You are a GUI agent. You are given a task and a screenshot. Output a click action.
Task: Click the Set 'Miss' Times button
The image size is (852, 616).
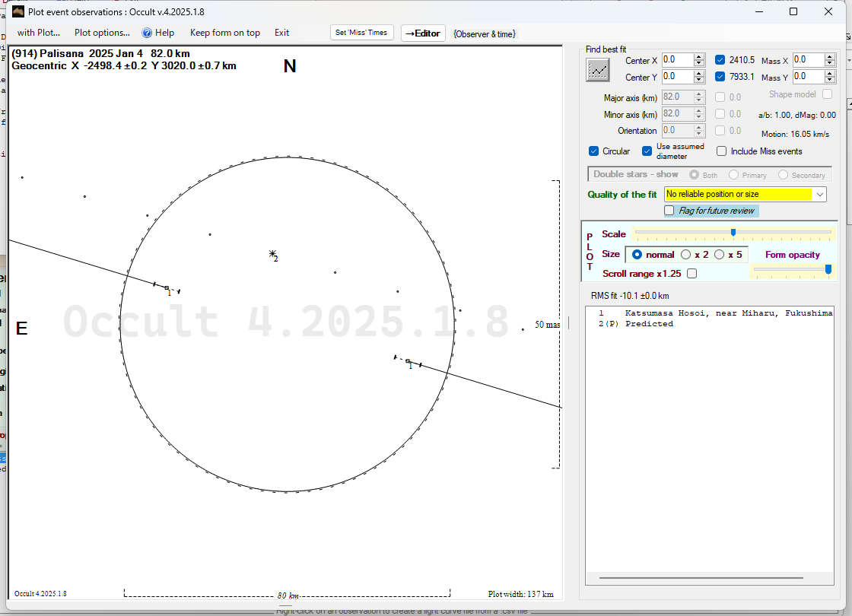point(362,33)
